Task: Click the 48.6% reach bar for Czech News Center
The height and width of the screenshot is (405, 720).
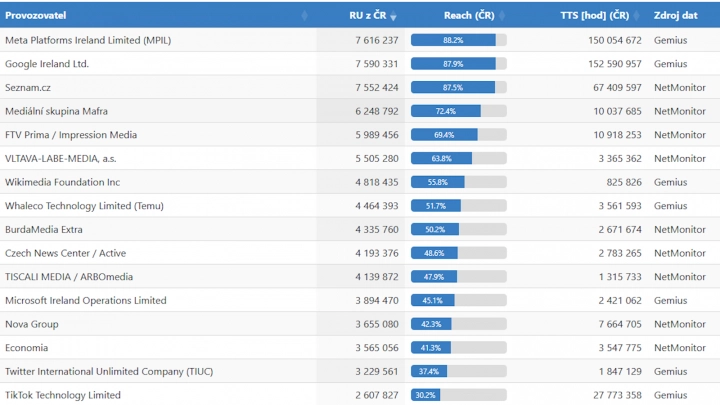Action: [459, 253]
